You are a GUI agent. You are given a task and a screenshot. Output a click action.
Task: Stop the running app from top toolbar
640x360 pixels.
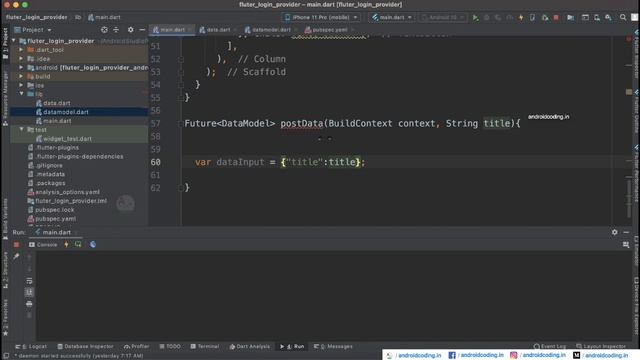[556, 18]
